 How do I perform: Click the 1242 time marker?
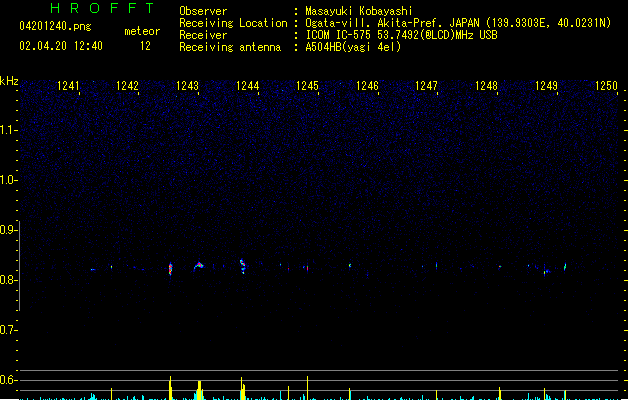click(x=127, y=86)
